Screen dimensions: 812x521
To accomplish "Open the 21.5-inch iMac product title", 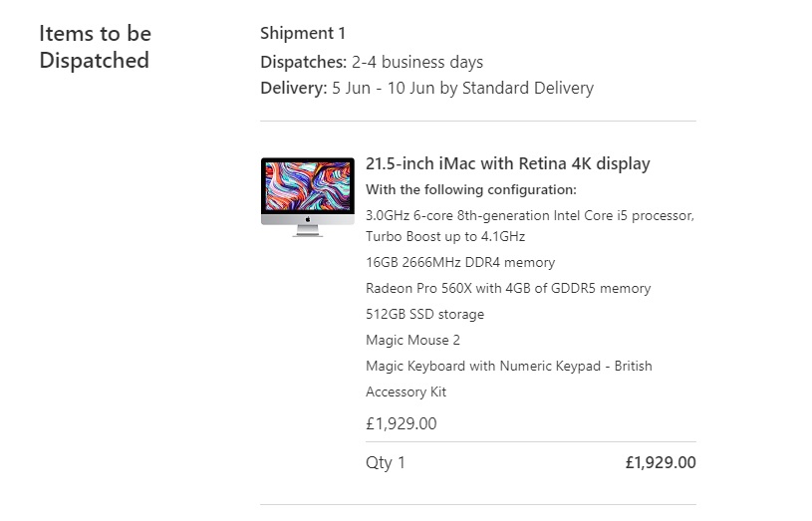I will pyautogui.click(x=507, y=163).
